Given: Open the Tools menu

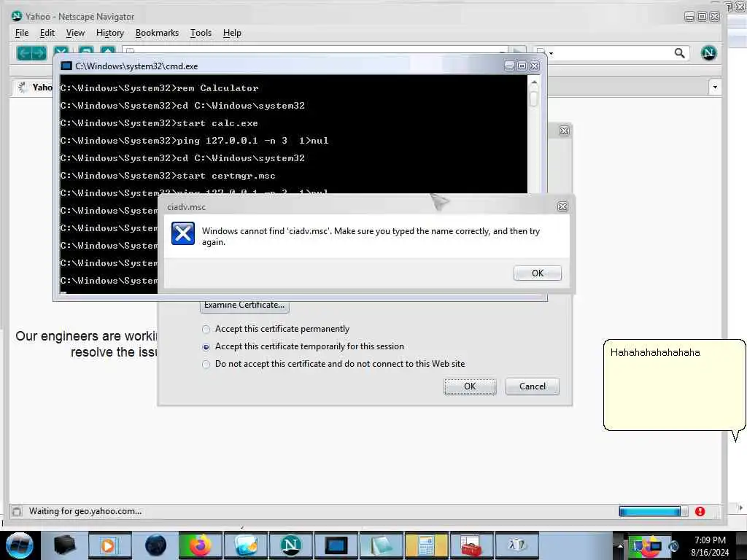Looking at the screenshot, I should 201,33.
